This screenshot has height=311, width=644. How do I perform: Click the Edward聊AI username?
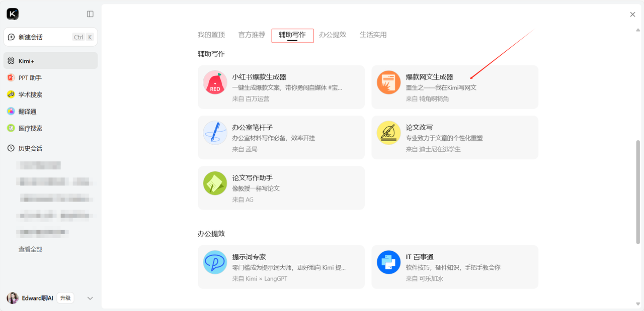click(38, 298)
